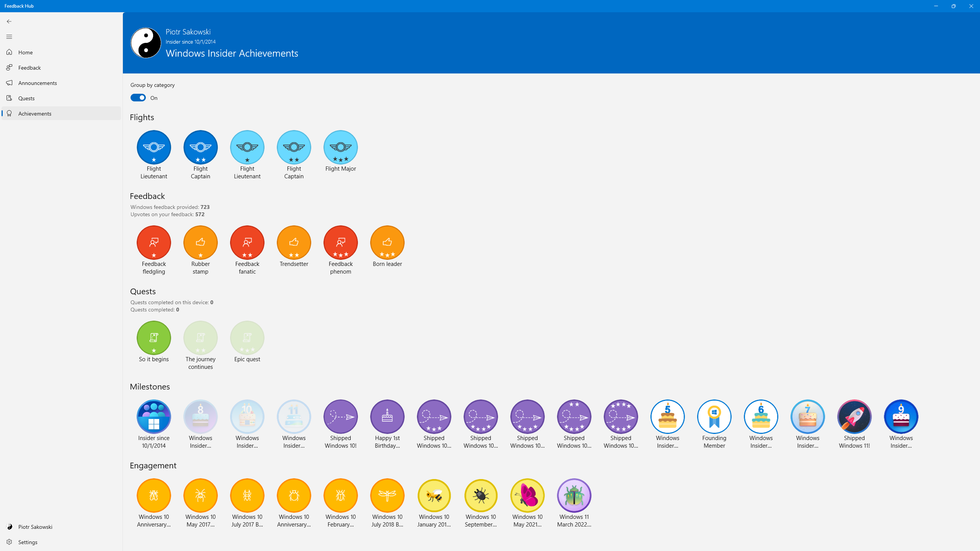Click the back arrow button
Screen dimensions: 980x551
click(9, 21)
